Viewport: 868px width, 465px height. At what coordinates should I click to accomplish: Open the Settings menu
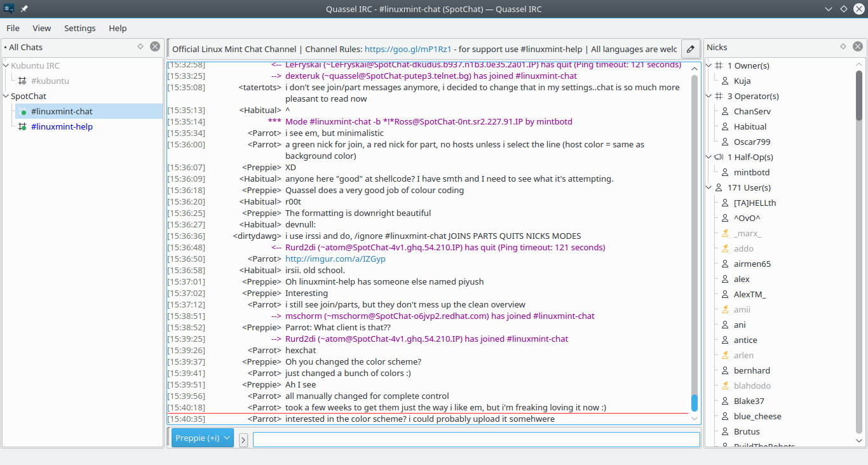[80, 28]
